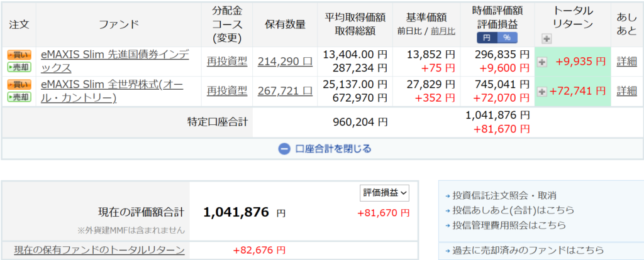
Task: Open 投資信託注文照会・取消 link
Action: tap(504, 196)
